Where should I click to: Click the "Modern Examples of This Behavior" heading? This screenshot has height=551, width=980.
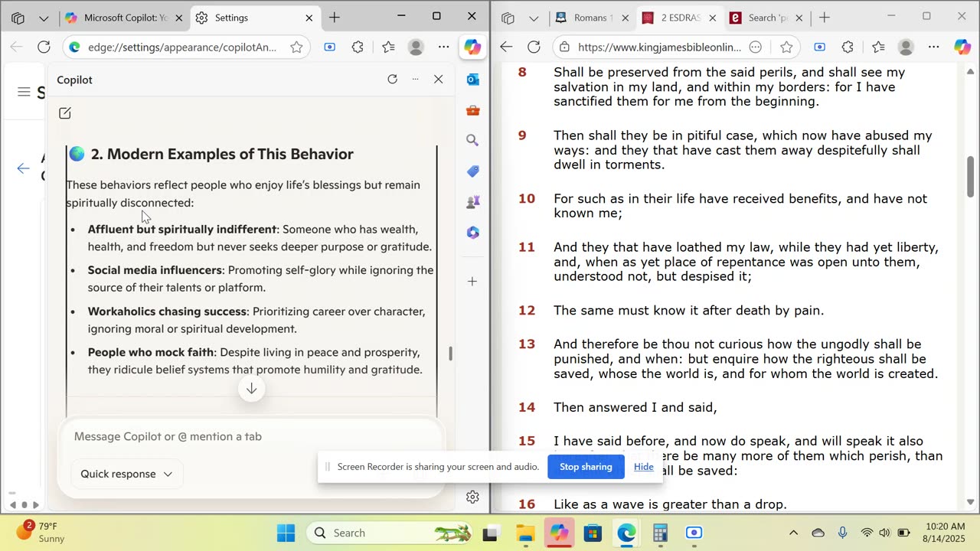222,154
